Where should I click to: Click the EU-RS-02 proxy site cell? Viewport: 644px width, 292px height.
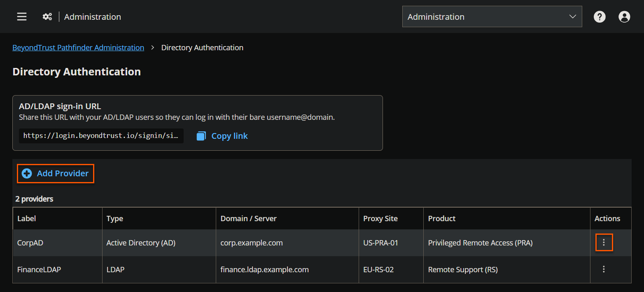(391, 270)
